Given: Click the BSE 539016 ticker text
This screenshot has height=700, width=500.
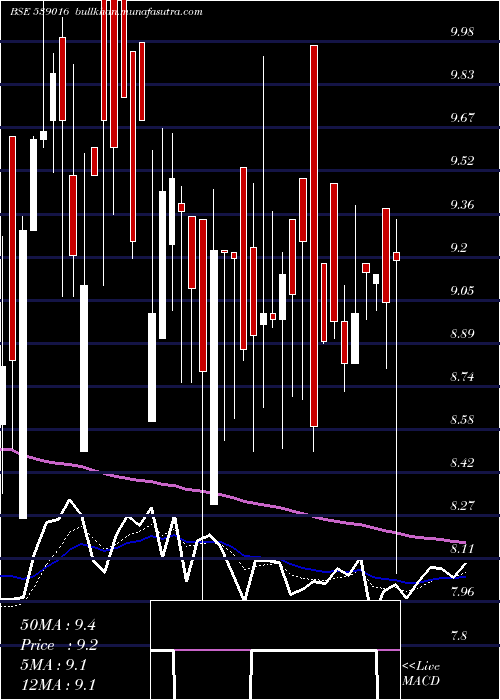Looking at the screenshot, I should coord(40,12).
